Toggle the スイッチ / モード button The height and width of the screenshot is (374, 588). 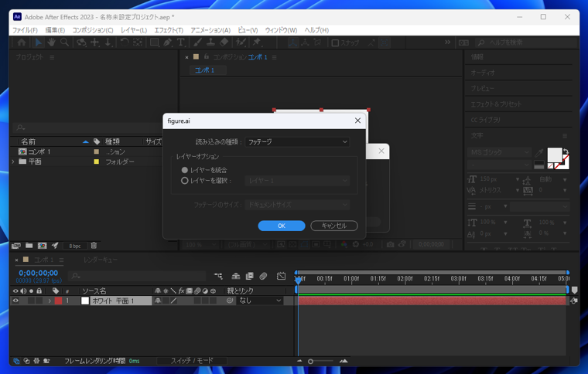pos(192,361)
